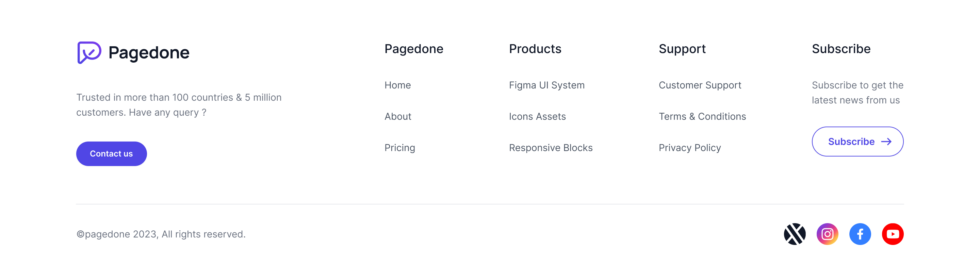The height and width of the screenshot is (264, 980).
Task: Open the Privacy Policy link
Action: click(x=689, y=148)
